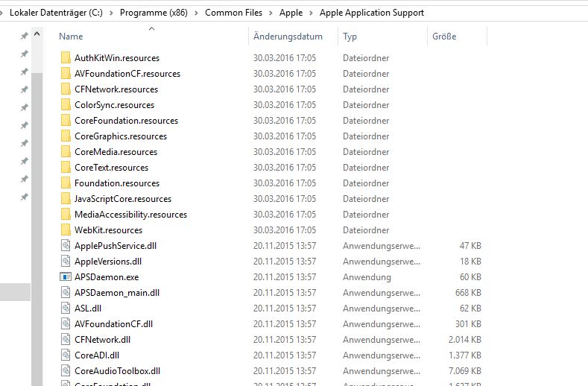The width and height of the screenshot is (588, 386).
Task: Open the AuthKitWin.resources folder icon
Action: click(x=66, y=58)
